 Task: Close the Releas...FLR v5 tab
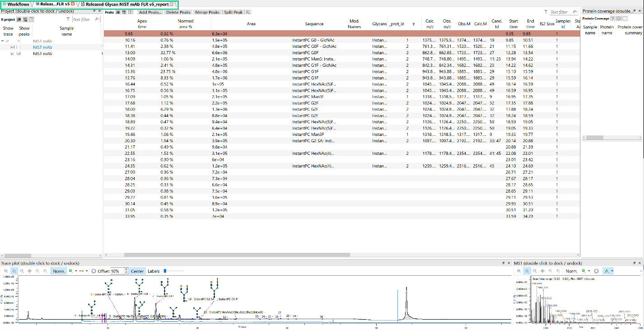[x=73, y=4]
